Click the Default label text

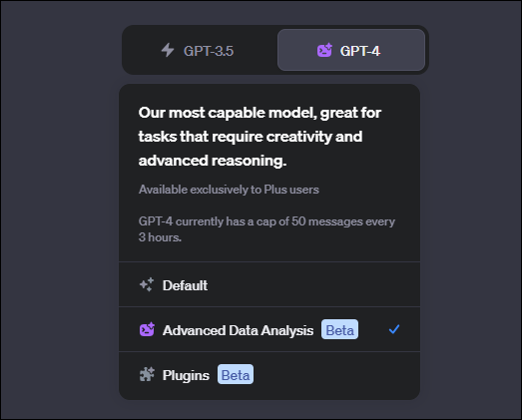pos(185,285)
